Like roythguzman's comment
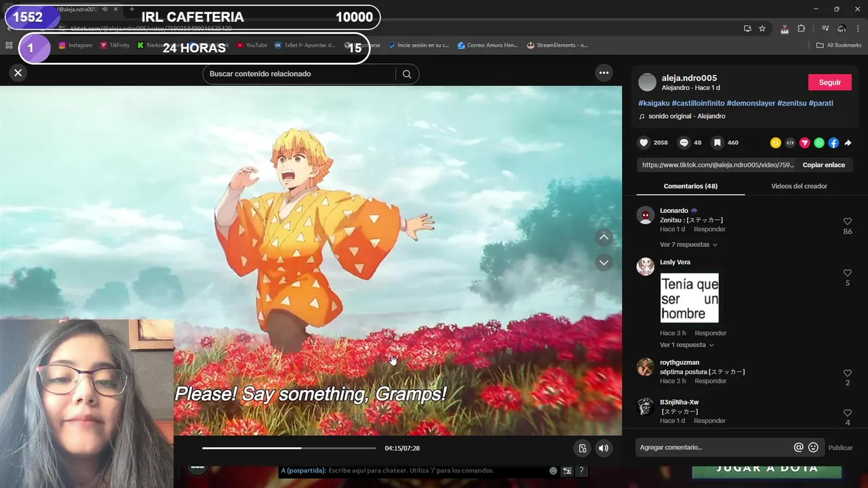Image resolution: width=868 pixels, height=488 pixels. 848,373
